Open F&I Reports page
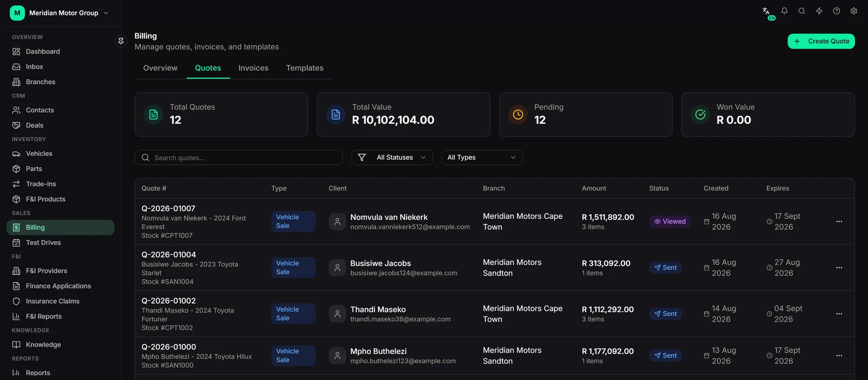Screen dimensions: 868x380 (x=60, y=316)
